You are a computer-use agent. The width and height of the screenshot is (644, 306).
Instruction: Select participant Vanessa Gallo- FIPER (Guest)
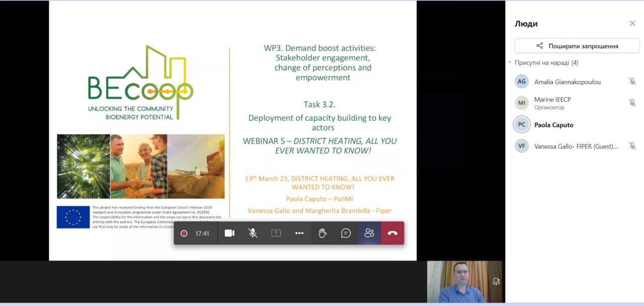pos(575,146)
